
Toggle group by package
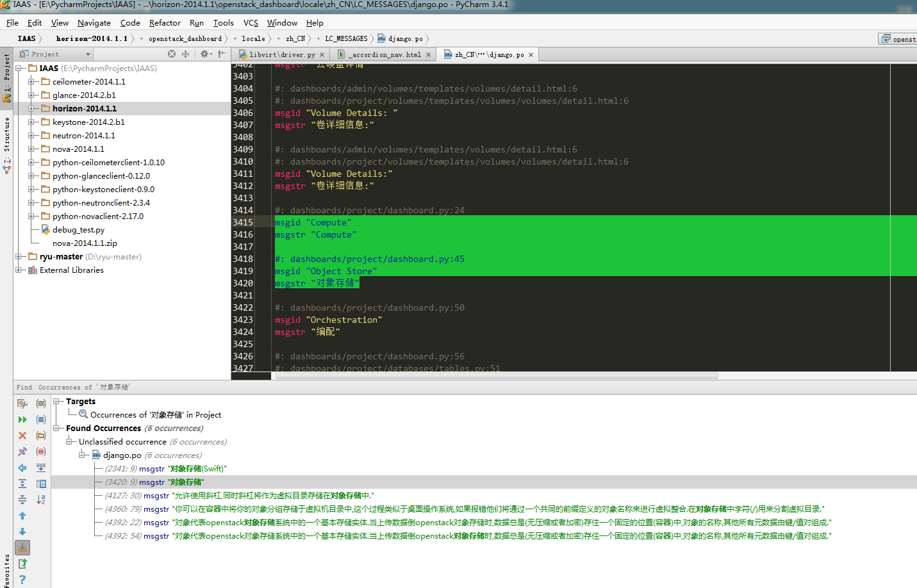pos(41,436)
